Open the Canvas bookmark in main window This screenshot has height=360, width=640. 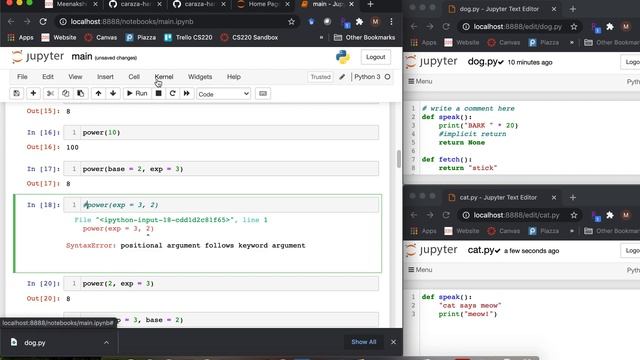[101, 38]
